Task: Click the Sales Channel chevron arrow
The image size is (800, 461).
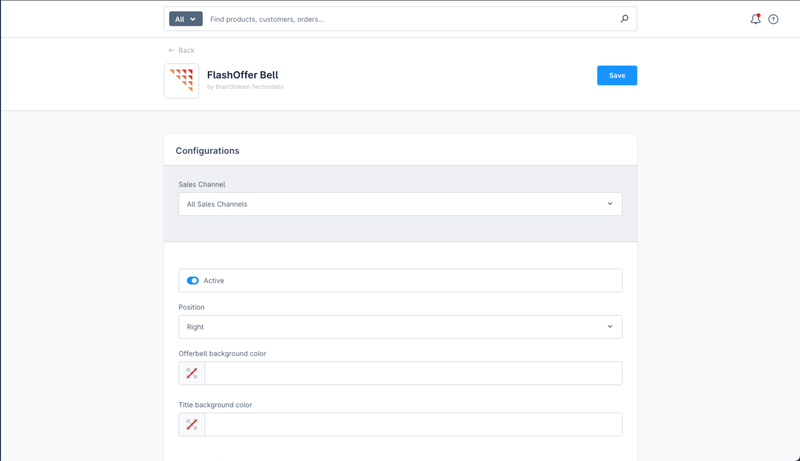Action: pyautogui.click(x=610, y=204)
